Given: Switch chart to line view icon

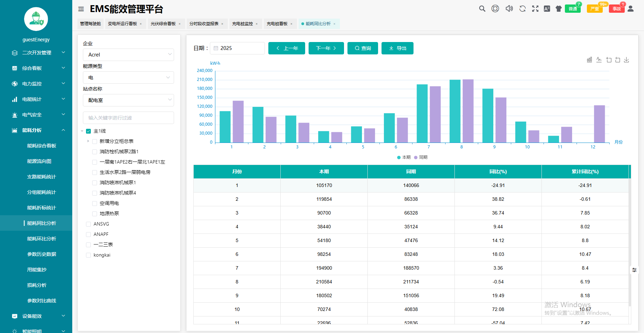Looking at the screenshot, I should [599, 60].
